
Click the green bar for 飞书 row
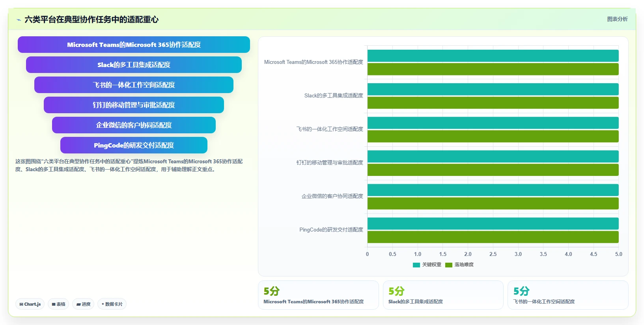[493, 136]
